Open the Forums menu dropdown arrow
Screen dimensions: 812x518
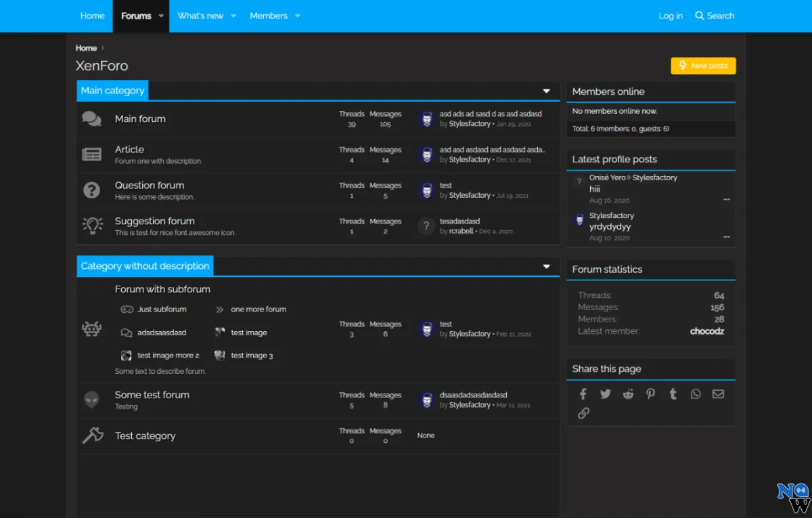pos(161,16)
